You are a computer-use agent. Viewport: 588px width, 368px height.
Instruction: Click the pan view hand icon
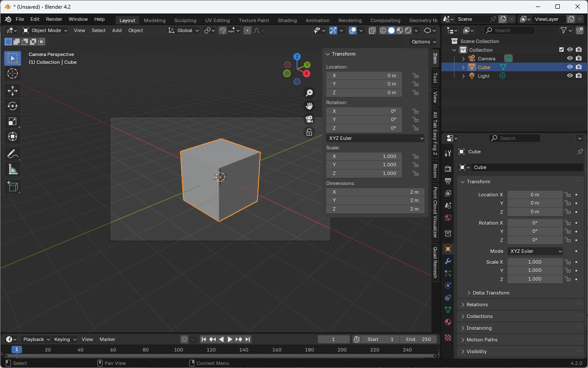coord(309,106)
